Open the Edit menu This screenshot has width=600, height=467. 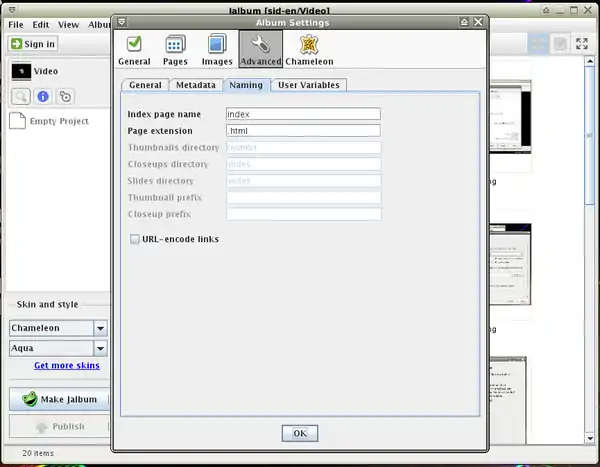40,24
